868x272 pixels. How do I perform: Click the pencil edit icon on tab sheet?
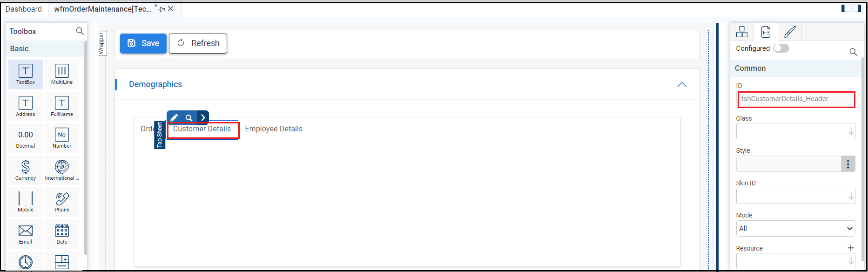click(x=175, y=118)
